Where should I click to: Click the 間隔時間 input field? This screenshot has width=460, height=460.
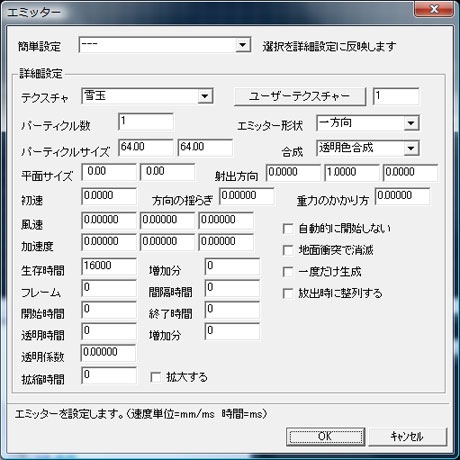coord(232,288)
